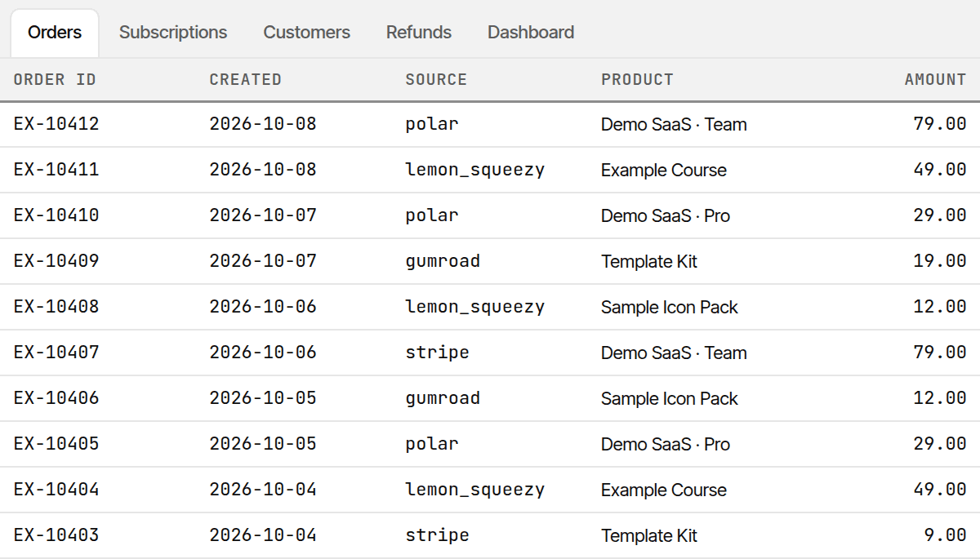Screen dimensions: 980x559
Task: Click Sample Icon Pack in row EX-10408
Action: tap(670, 307)
